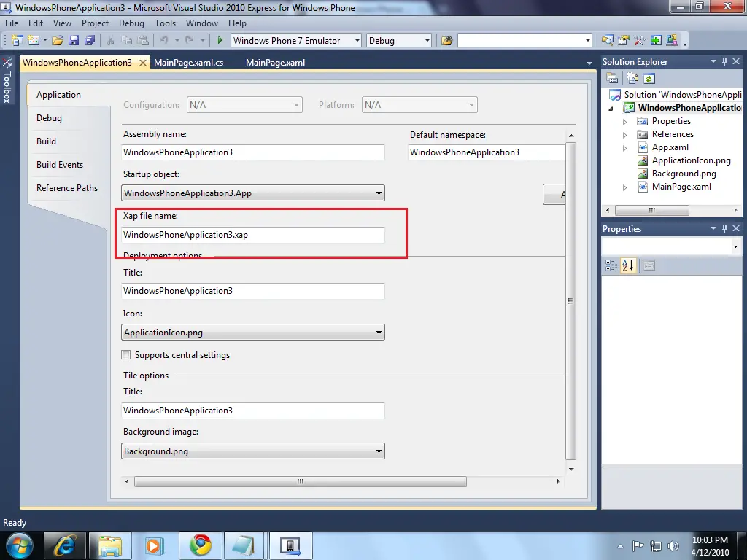747x560 pixels.
Task: Click the Extension Manager toolbar icon
Action: point(672,41)
